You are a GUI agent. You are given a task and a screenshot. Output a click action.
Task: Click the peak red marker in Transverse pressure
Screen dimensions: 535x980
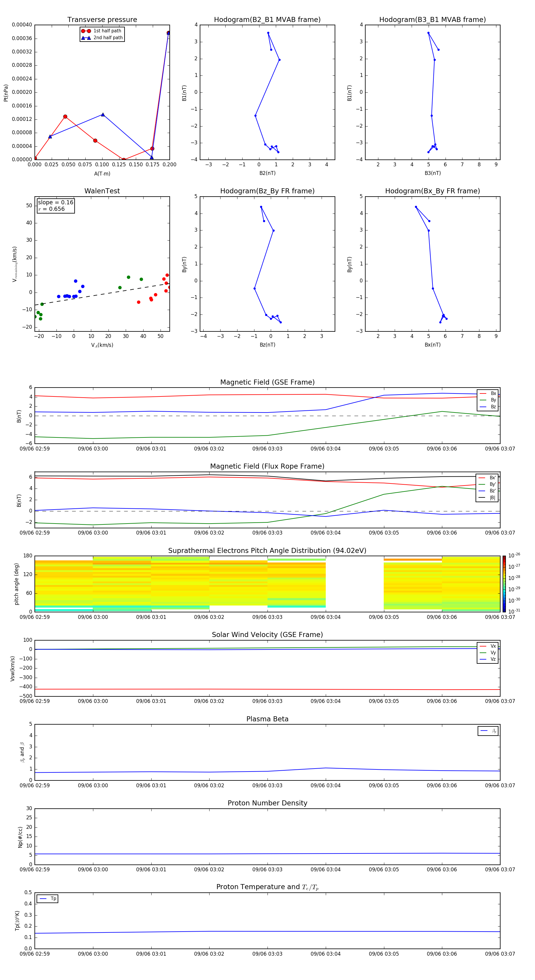click(x=168, y=33)
